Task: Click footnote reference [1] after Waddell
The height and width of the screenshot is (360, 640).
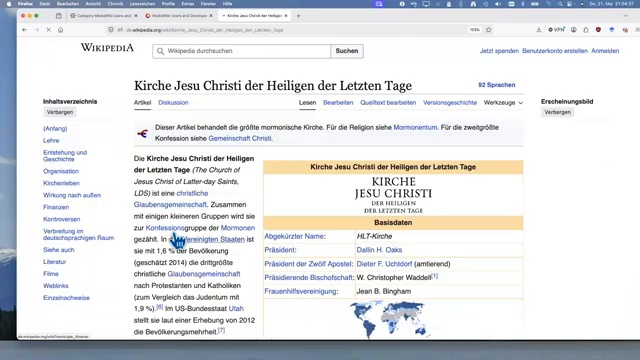Action: click(x=435, y=276)
